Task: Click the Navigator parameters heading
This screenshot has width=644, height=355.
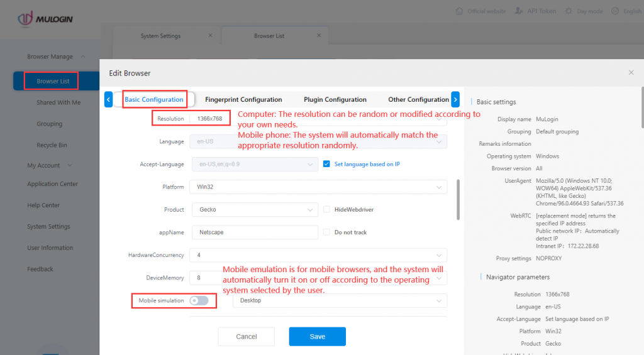Action: click(x=518, y=277)
